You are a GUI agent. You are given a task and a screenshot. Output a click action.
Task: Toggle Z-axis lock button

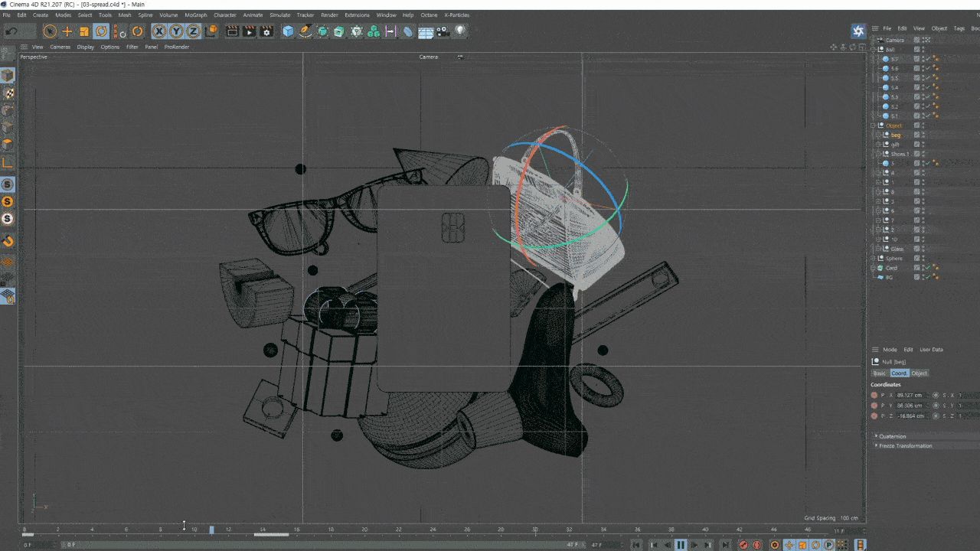tap(194, 31)
